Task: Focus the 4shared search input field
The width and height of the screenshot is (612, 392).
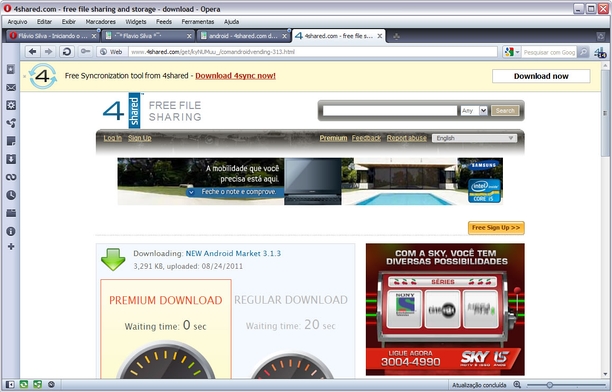Action: (390, 111)
